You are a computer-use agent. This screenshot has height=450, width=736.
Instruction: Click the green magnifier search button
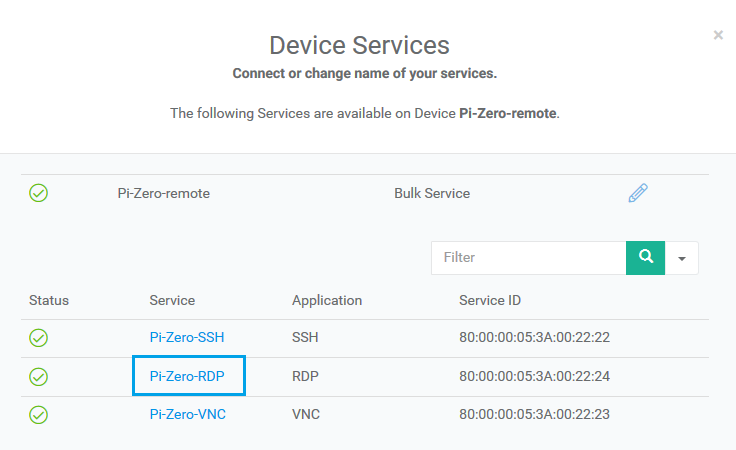[x=645, y=258]
